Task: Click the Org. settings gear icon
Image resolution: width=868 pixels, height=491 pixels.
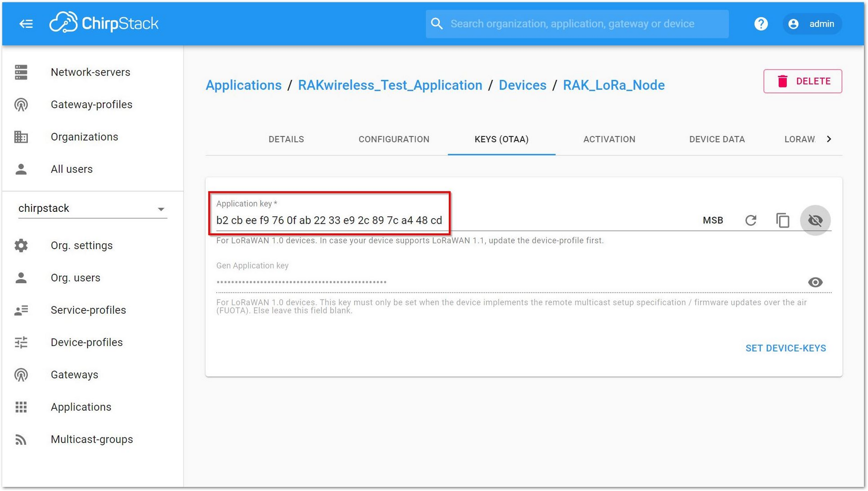Action: 21,245
